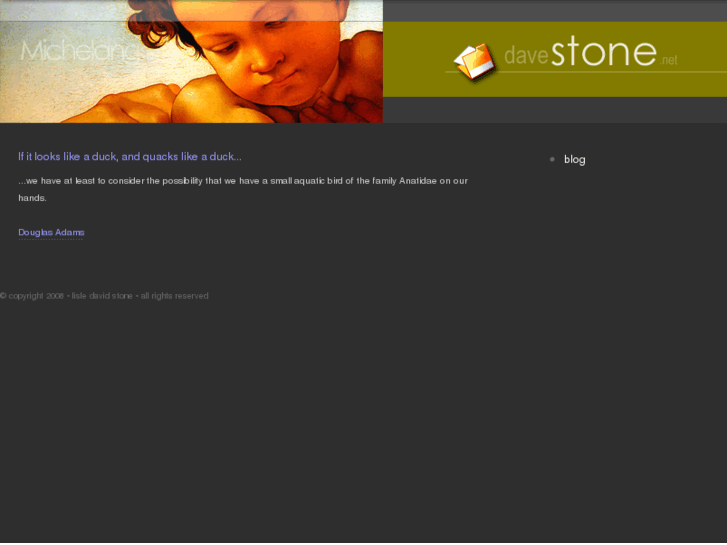Click the "lisle david stone" footer name
Image resolution: width=727 pixels, height=545 pixels.
pos(102,296)
